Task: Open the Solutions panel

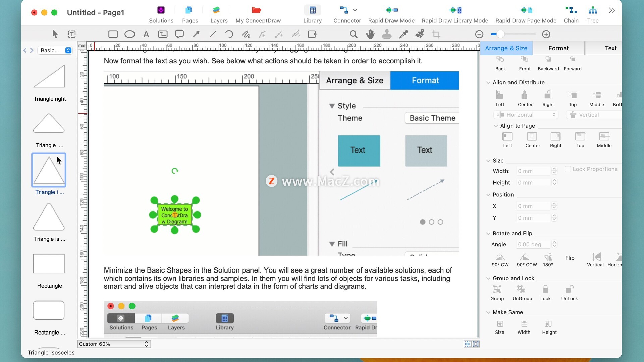Action: tap(161, 14)
